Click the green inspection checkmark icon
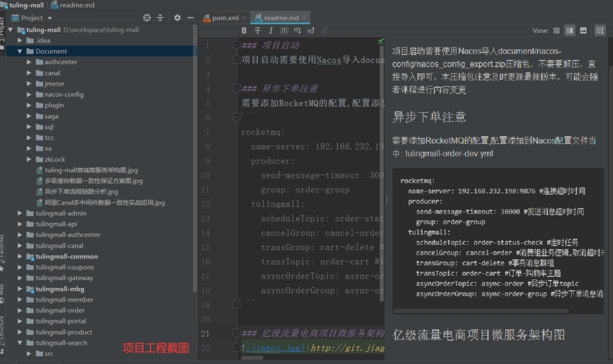613x364 pixels. click(381, 41)
